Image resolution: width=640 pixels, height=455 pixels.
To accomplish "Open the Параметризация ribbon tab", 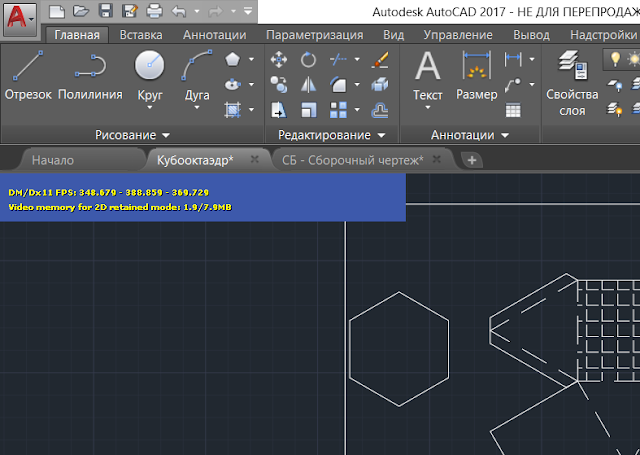I will click(315, 35).
